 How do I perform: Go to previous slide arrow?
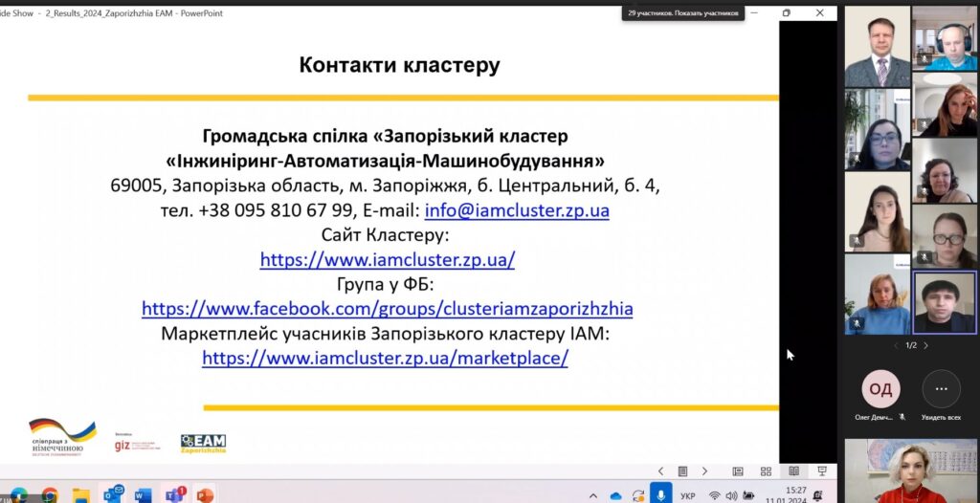[660, 471]
